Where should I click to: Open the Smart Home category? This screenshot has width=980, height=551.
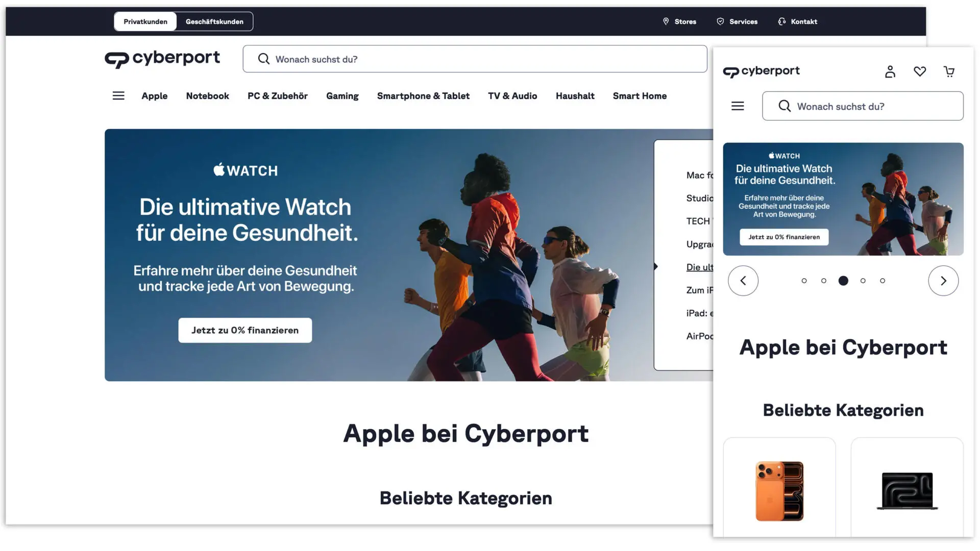click(x=640, y=96)
